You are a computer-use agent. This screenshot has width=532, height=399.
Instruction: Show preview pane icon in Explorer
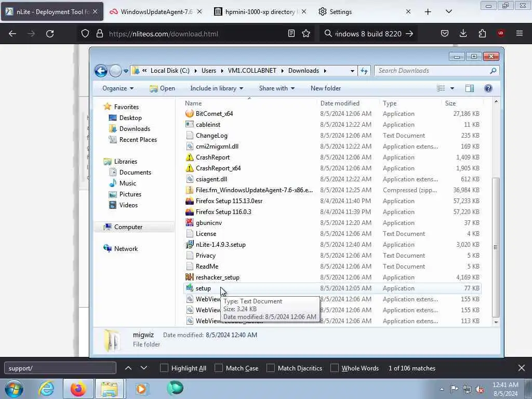(470, 88)
